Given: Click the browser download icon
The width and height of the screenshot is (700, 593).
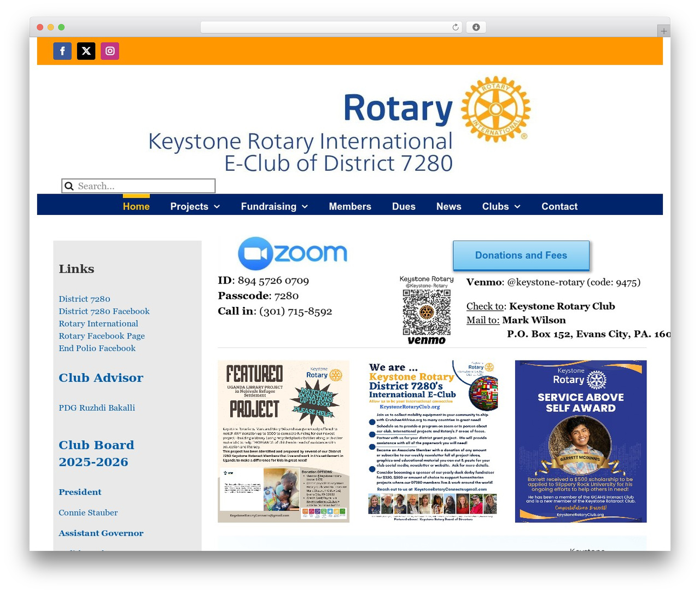Looking at the screenshot, I should tap(476, 27).
